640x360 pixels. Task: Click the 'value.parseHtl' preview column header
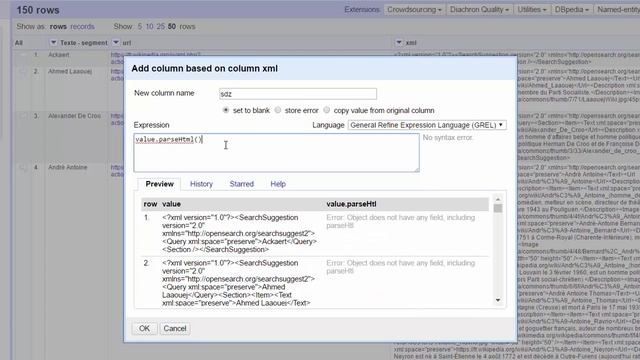pos(351,204)
